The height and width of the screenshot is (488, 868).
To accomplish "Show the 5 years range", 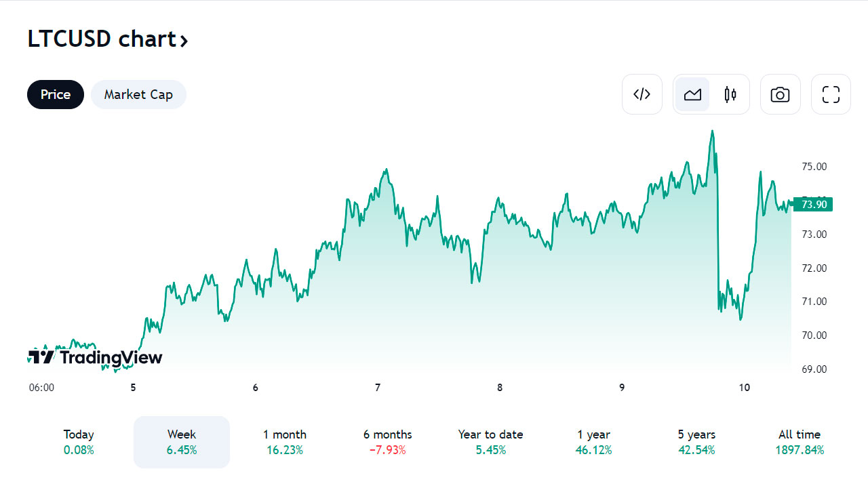I will click(696, 442).
